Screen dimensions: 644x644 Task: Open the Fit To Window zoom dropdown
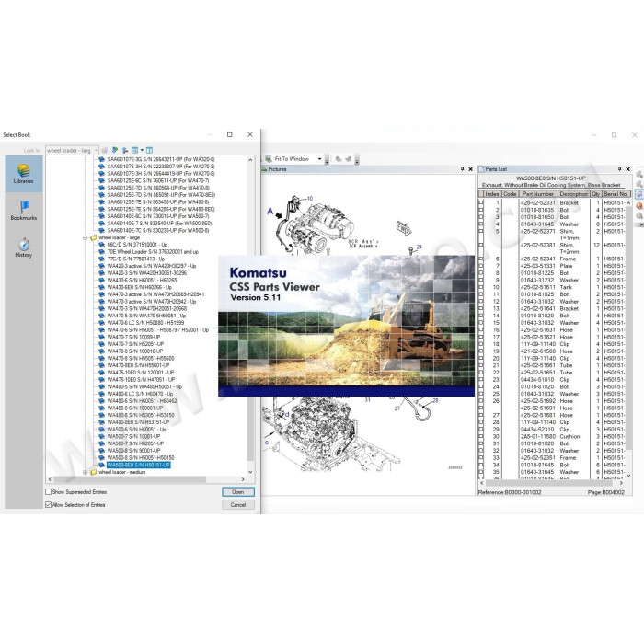click(x=319, y=159)
